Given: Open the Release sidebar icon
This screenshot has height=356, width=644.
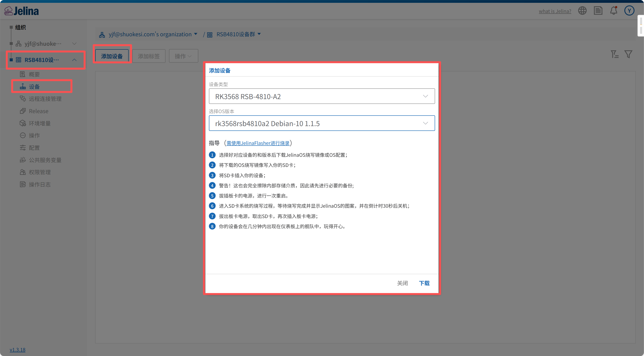Looking at the screenshot, I should pos(23,111).
